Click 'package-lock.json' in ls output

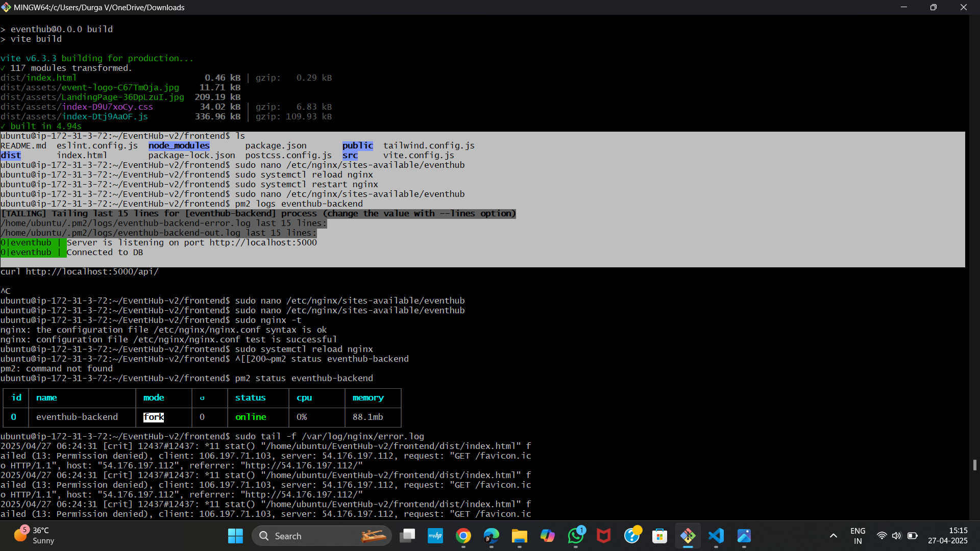pyautogui.click(x=192, y=155)
